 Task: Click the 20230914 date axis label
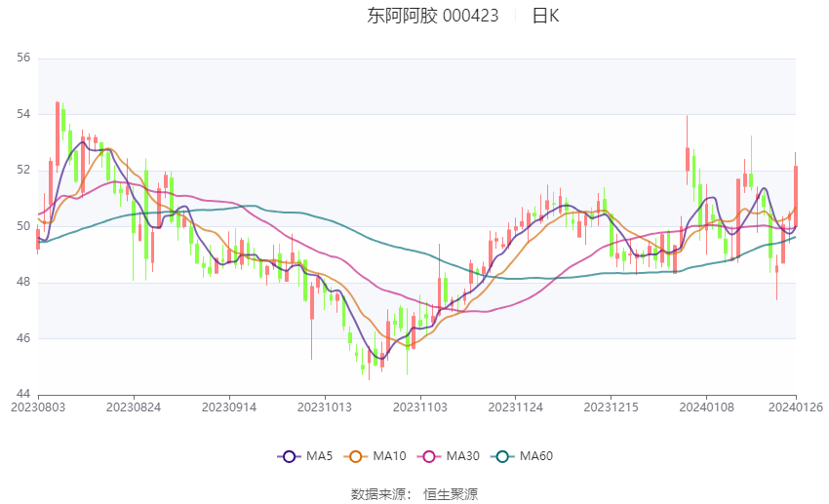[x=229, y=407]
